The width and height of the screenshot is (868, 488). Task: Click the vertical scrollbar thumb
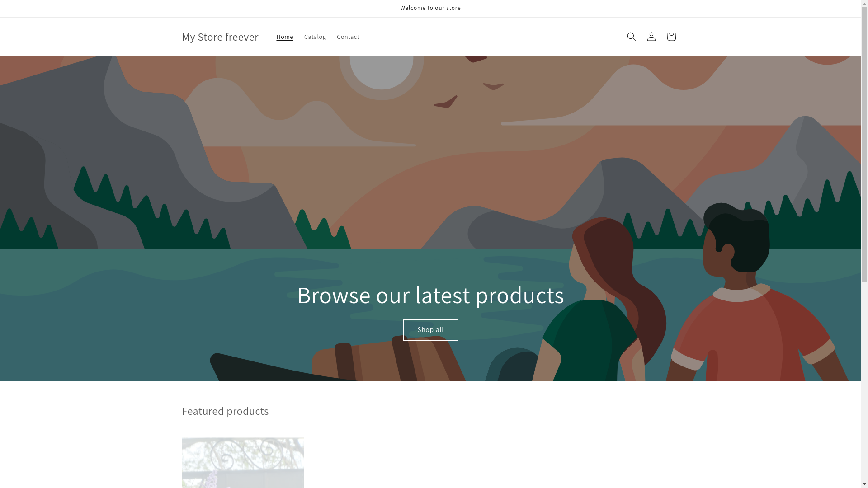click(x=864, y=145)
